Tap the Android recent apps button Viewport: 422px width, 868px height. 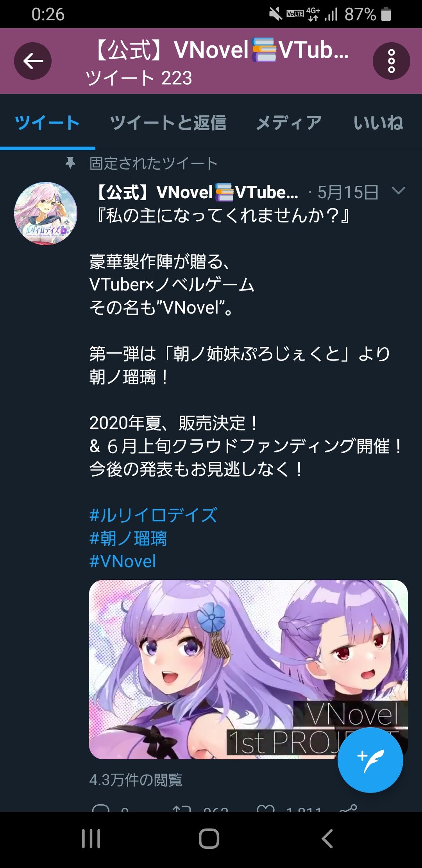[91, 839]
